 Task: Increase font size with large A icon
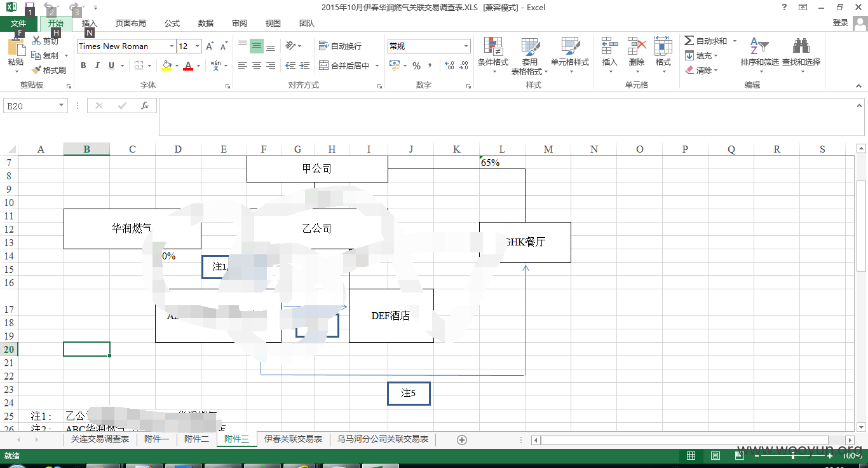point(210,46)
